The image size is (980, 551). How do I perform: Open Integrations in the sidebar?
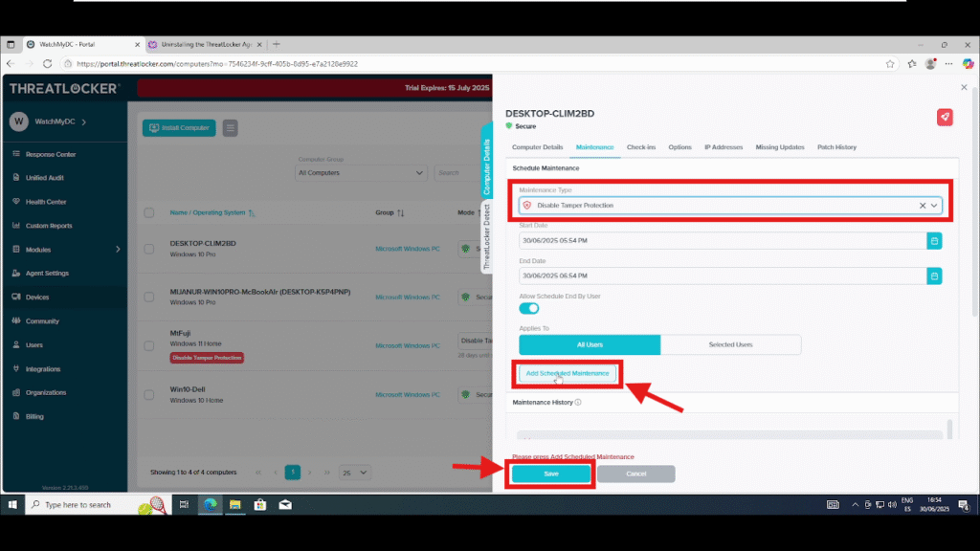pos(42,369)
